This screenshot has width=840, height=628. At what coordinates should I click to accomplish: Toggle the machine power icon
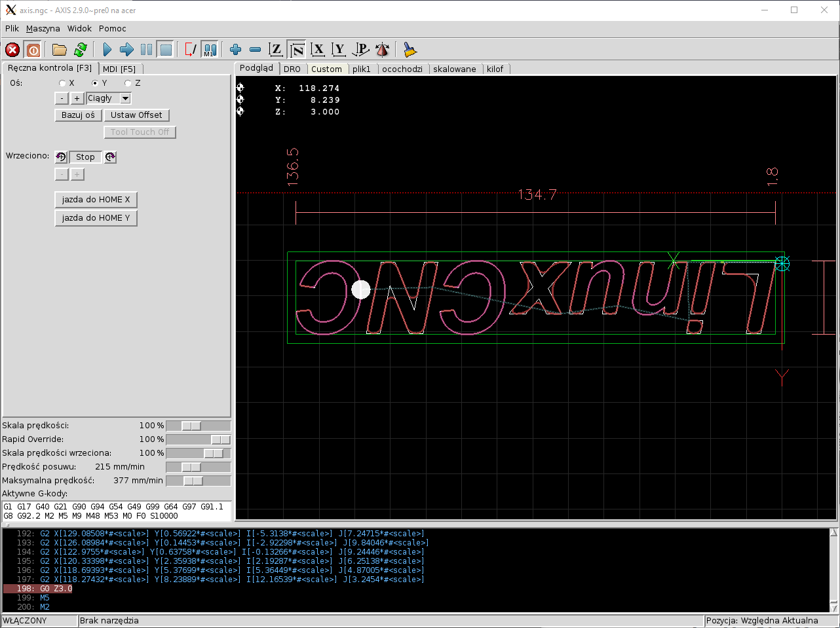(x=33, y=50)
